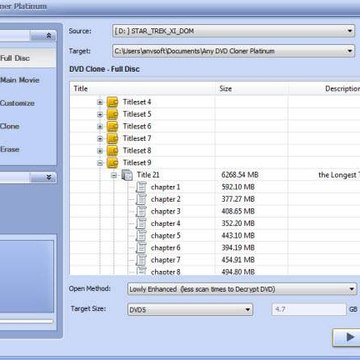360x360 pixels.
Task: Expand the lower sidebar panel chevron
Action: tap(49, 177)
